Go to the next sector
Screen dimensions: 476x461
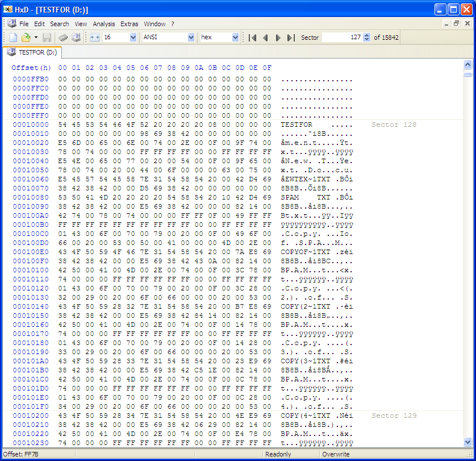coord(278,38)
